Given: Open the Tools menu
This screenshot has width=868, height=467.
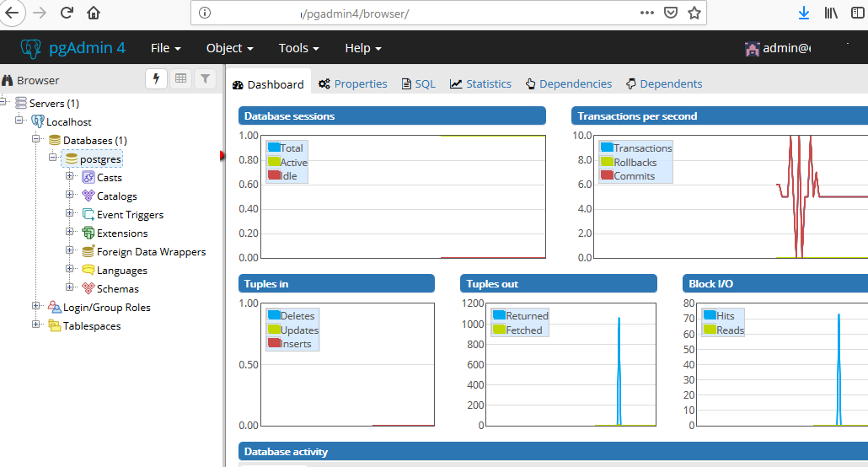Looking at the screenshot, I should click(x=298, y=48).
